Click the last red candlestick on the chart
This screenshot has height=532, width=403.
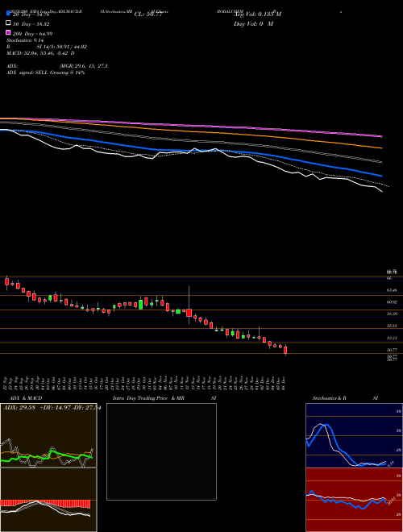[x=285, y=350]
